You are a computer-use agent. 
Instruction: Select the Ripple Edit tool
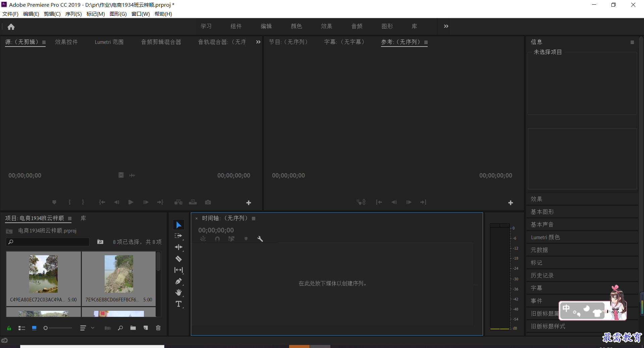click(x=178, y=247)
